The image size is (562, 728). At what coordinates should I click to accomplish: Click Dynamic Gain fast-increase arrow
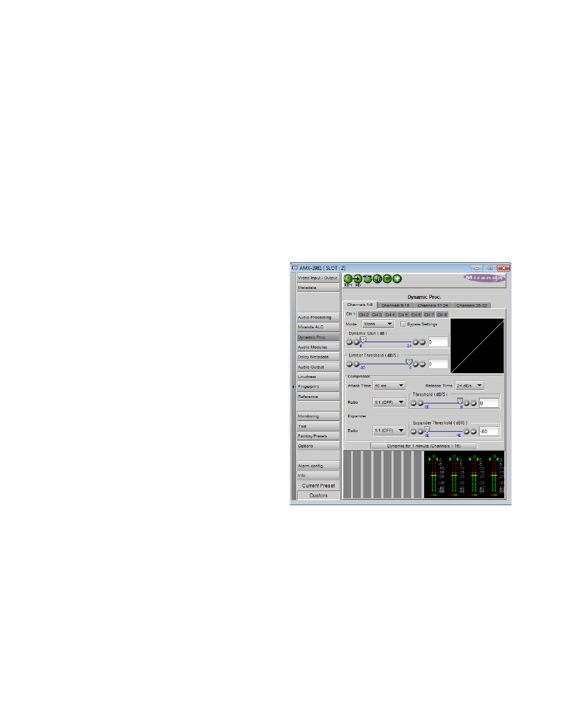(422, 342)
